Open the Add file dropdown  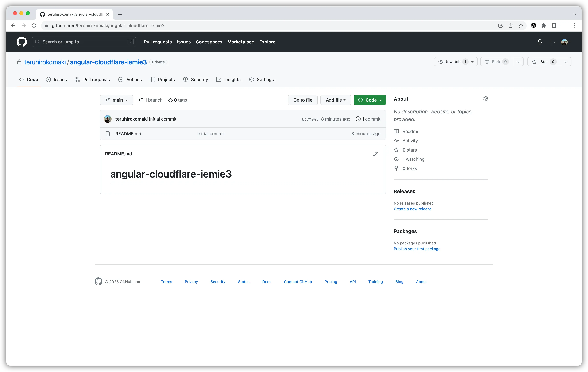[336, 100]
